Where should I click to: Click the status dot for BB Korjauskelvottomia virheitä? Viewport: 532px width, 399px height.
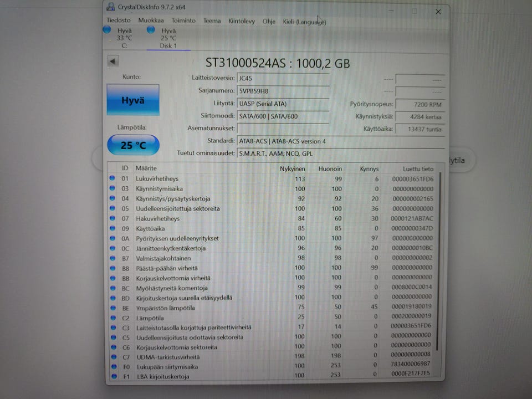click(x=113, y=278)
